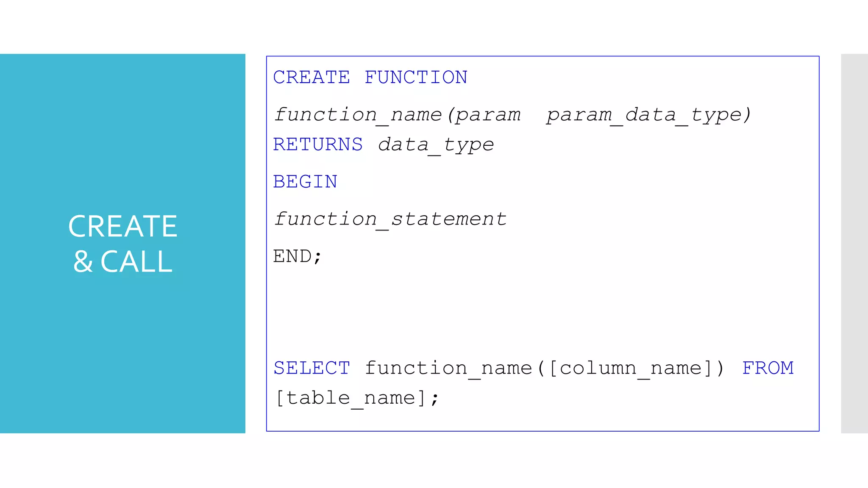Click the blue FROM keyword

[768, 368]
